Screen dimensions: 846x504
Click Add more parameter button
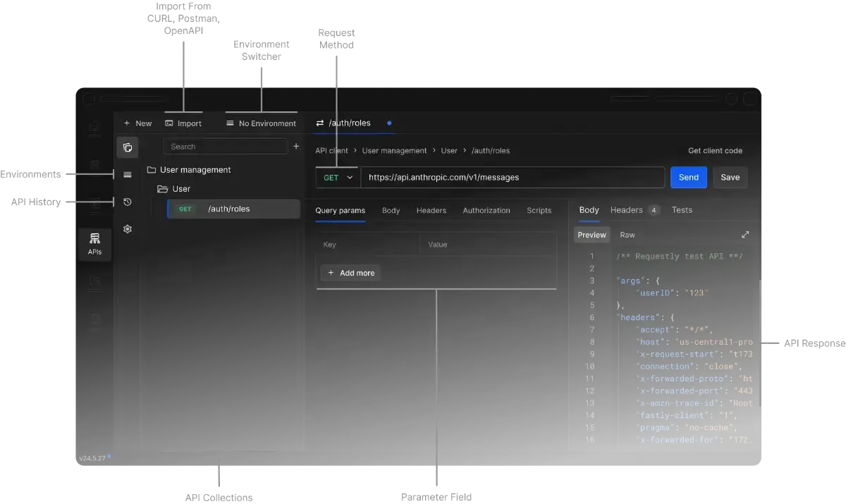pyautogui.click(x=350, y=273)
